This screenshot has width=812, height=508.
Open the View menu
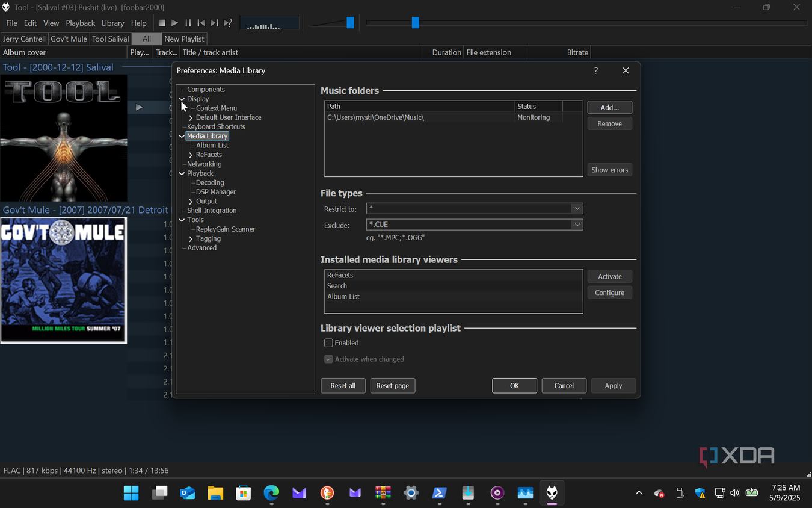tap(51, 23)
